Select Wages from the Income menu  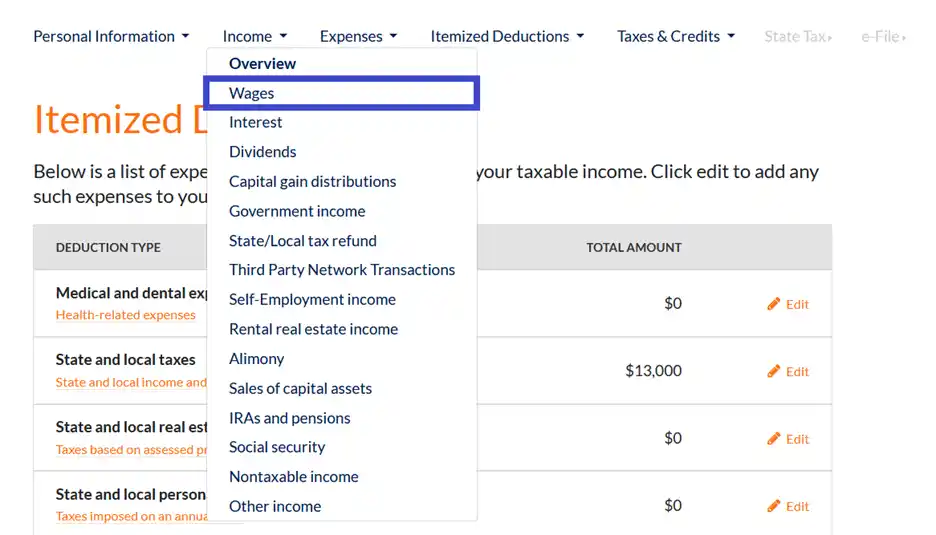[x=252, y=93]
